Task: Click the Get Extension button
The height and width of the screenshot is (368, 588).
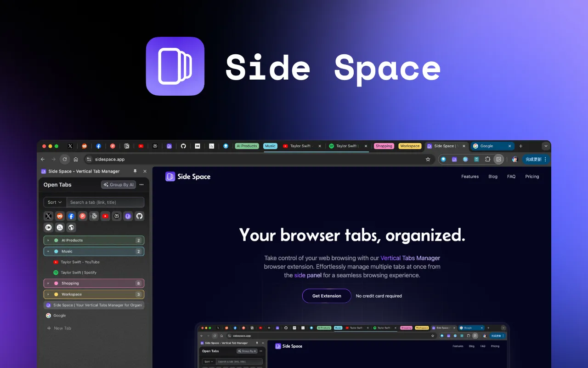Action: click(327, 296)
